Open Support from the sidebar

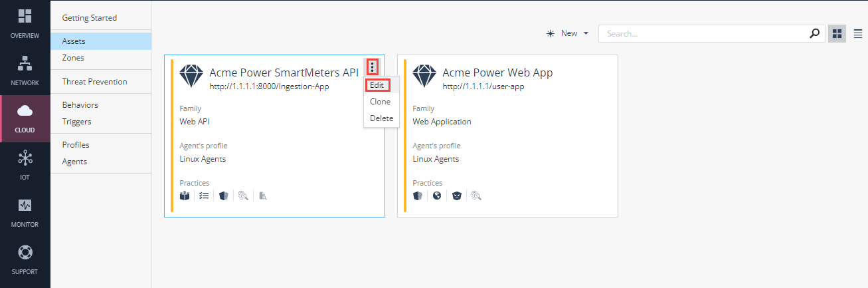pyautogui.click(x=25, y=253)
